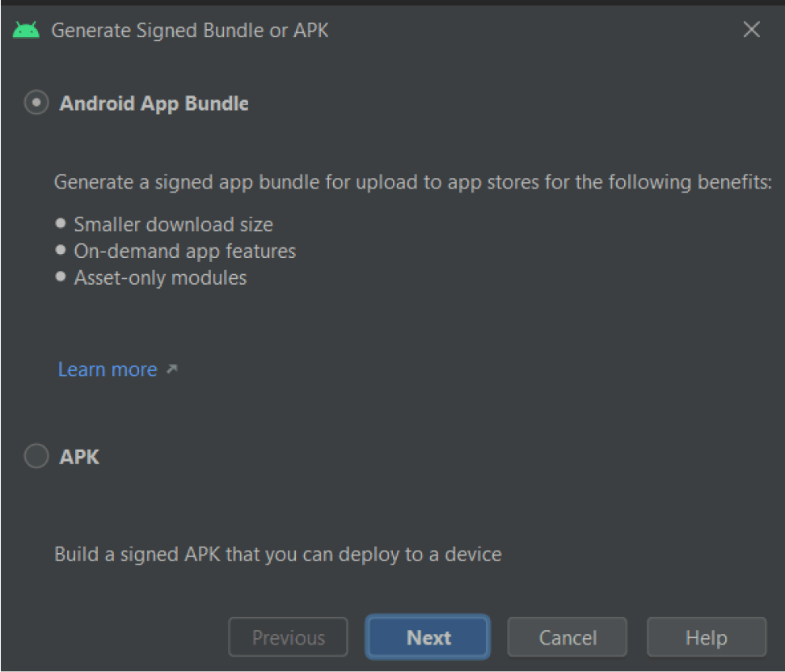This screenshot has height=672, width=785.
Task: Click the X icon to dismiss the dialog
Action: [751, 29]
